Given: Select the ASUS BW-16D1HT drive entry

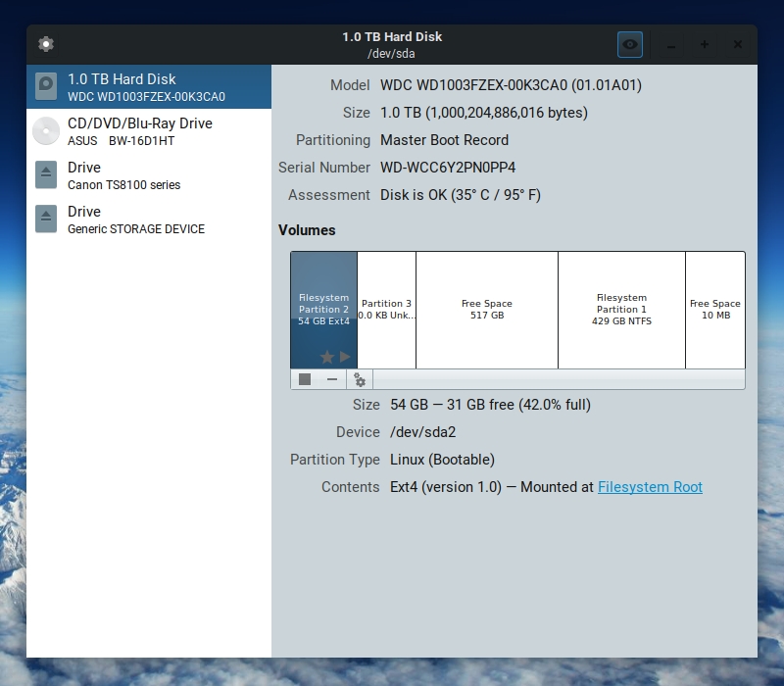Looking at the screenshot, I should tap(147, 130).
